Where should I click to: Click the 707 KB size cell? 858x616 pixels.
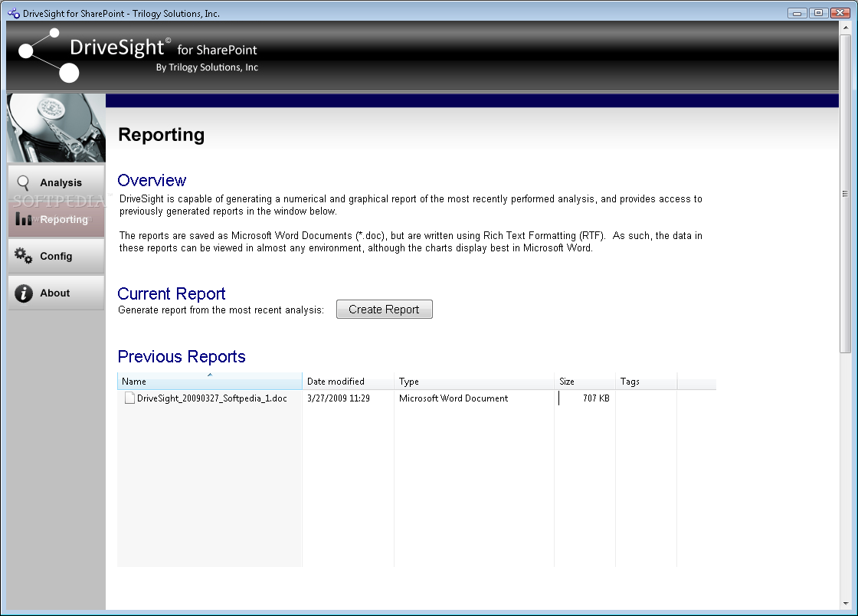point(596,398)
